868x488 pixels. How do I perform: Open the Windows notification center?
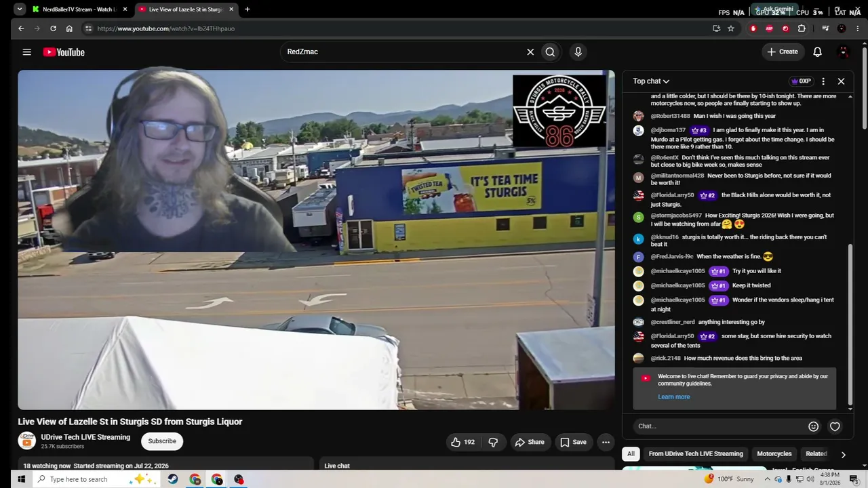click(x=854, y=479)
